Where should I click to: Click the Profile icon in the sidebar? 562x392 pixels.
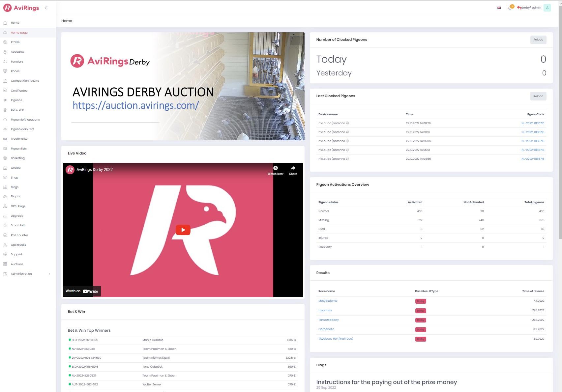5,42
